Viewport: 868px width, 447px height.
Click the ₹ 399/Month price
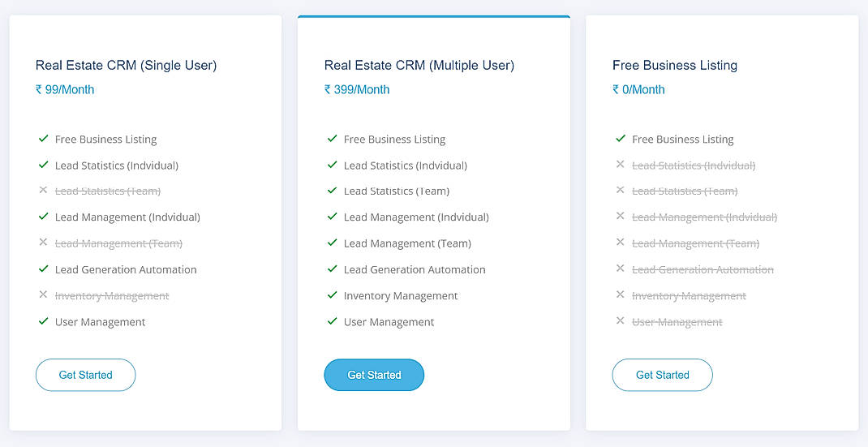[x=357, y=90]
